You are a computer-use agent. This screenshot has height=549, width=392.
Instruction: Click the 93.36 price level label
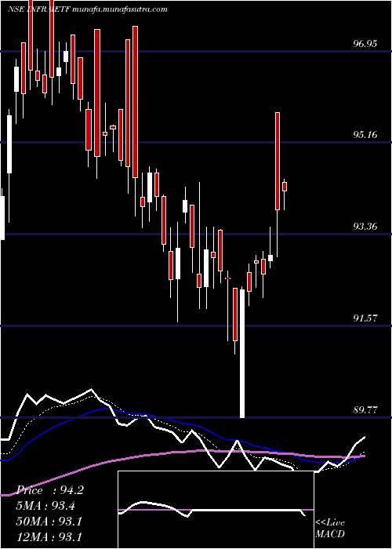pyautogui.click(x=365, y=227)
